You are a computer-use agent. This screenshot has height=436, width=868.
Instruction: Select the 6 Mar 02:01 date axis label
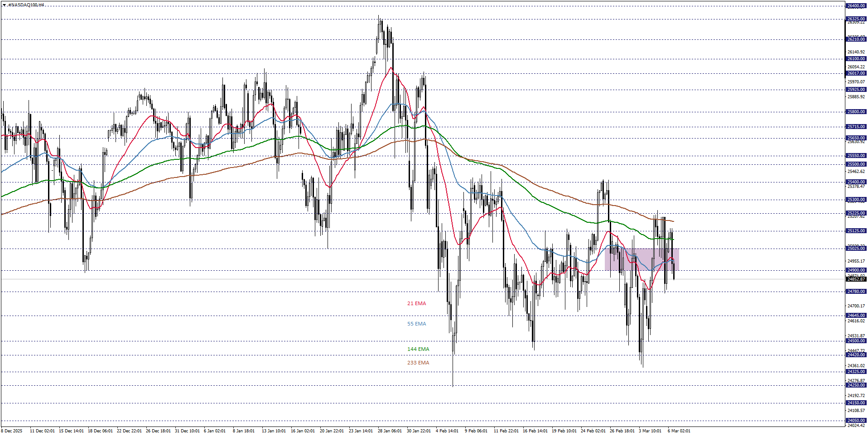680,431
